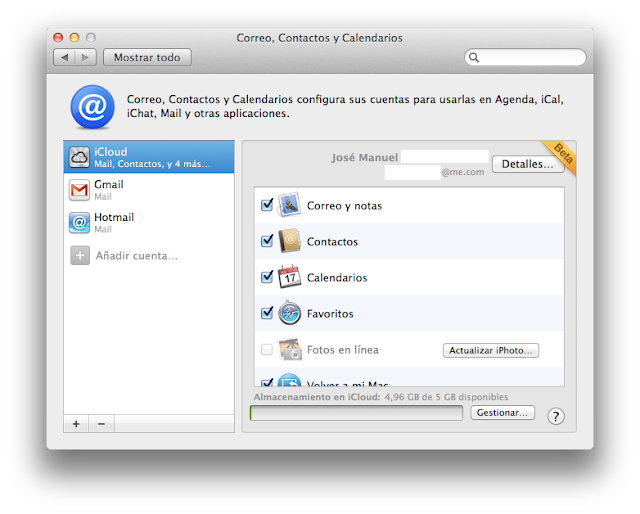This screenshot has width=640, height=514.
Task: Uncheck the Contactos checkbox
Action: (267, 241)
